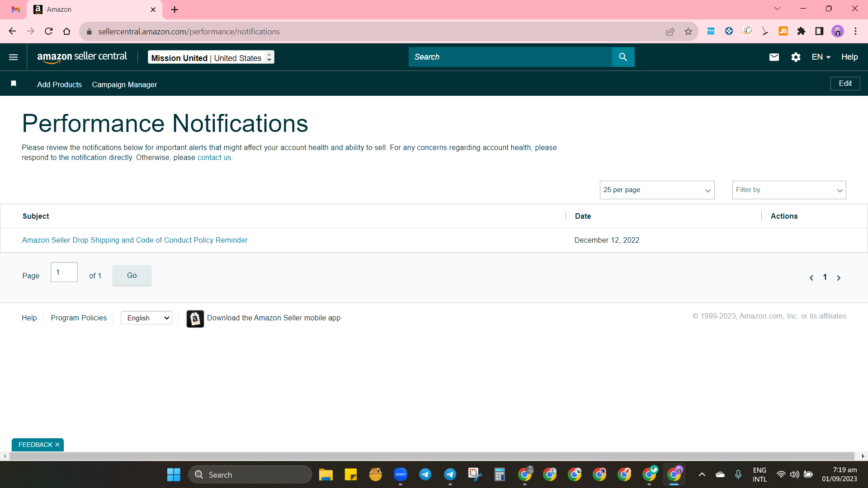
Task: Open Windows Start menu
Action: 174,474
